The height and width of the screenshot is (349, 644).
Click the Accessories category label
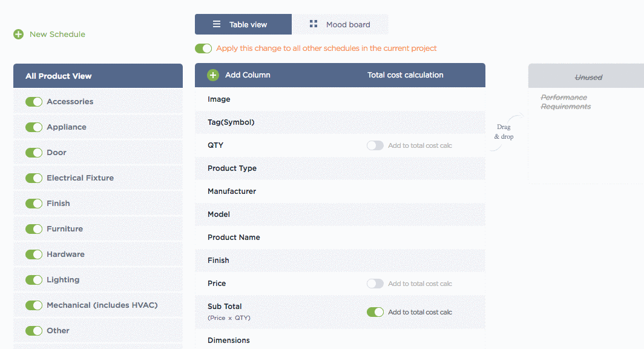coord(70,102)
